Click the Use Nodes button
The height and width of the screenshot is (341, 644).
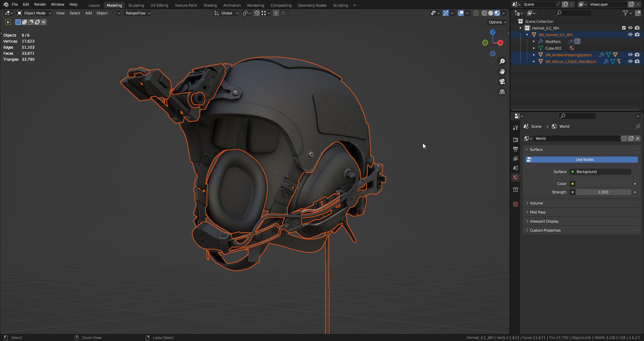[584, 159]
